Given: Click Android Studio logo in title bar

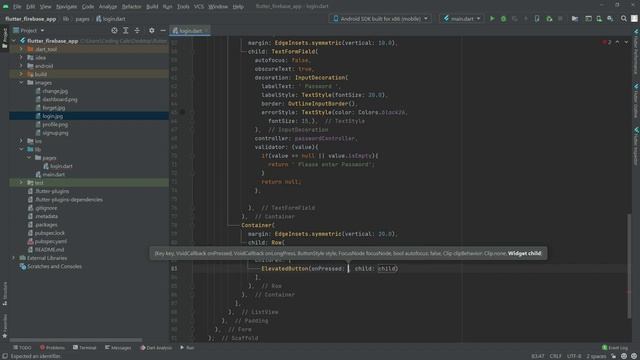Looking at the screenshot, I should (x=6, y=7).
